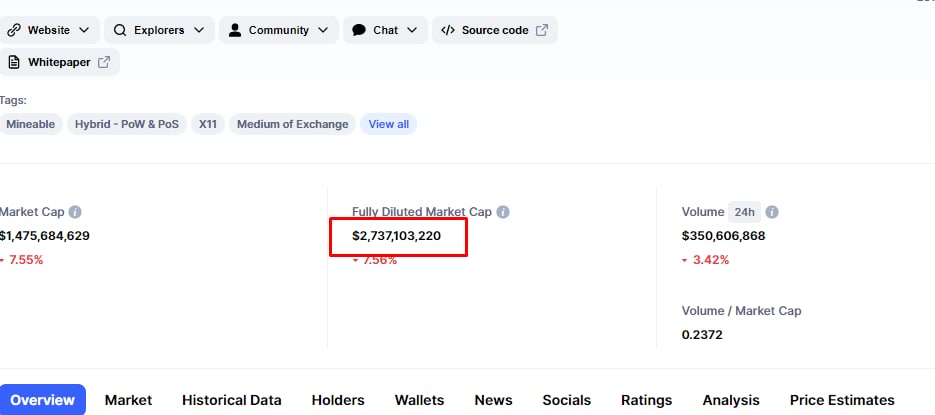
Task: Select the X11 tag
Action: [208, 124]
